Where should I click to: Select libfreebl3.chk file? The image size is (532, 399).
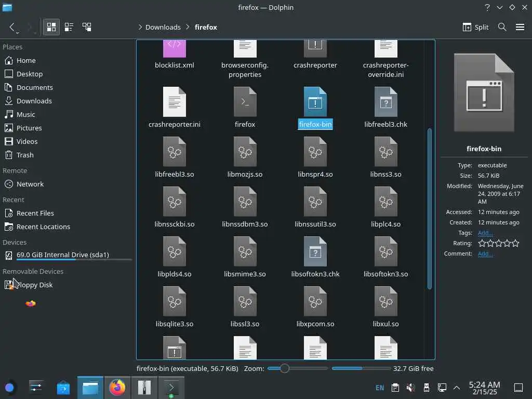[x=386, y=108]
